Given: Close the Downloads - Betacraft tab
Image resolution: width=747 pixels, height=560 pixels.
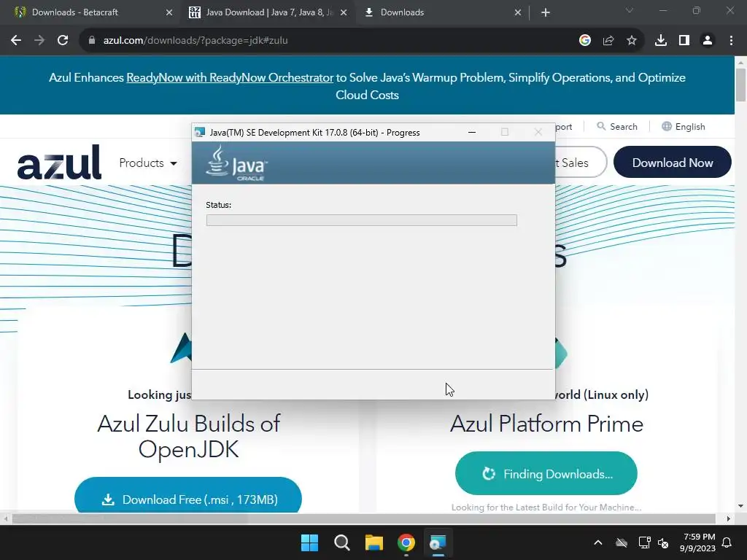Looking at the screenshot, I should coord(169,13).
